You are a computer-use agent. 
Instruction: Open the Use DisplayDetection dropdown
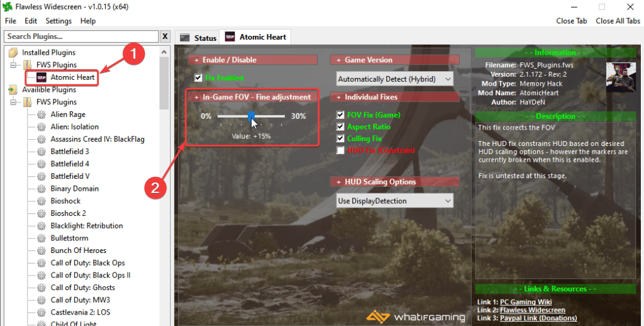pyautogui.click(x=395, y=201)
